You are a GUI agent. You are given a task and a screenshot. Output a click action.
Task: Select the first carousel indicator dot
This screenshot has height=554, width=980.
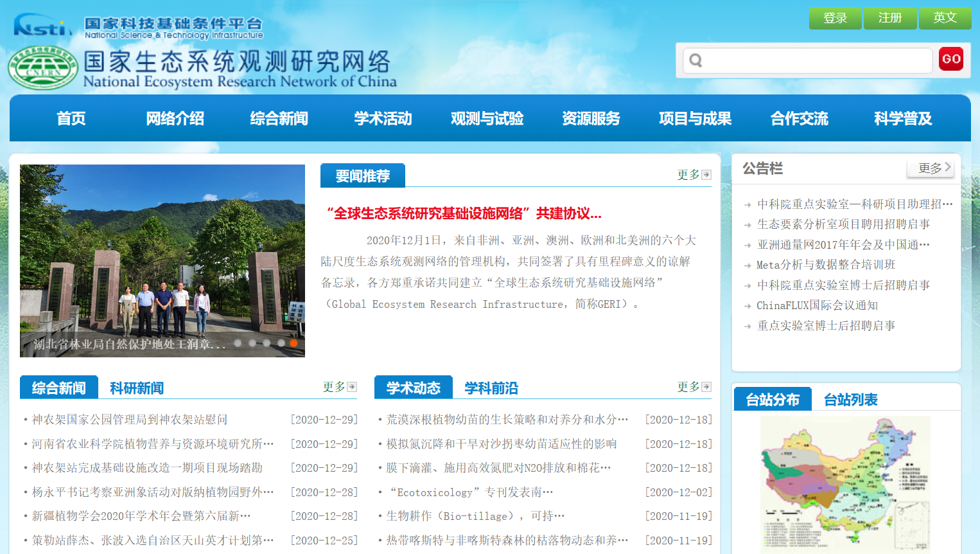pos(238,343)
